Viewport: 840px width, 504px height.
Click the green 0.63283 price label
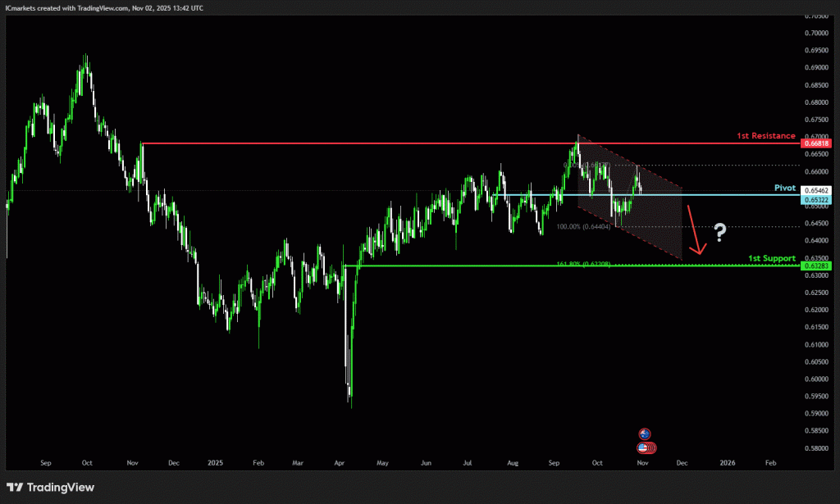[x=817, y=266]
